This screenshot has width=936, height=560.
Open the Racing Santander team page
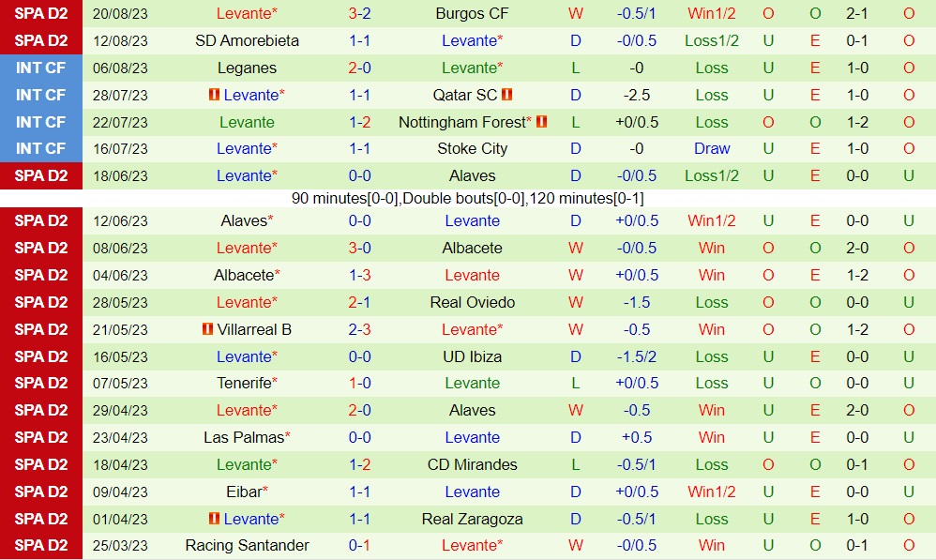(247, 545)
